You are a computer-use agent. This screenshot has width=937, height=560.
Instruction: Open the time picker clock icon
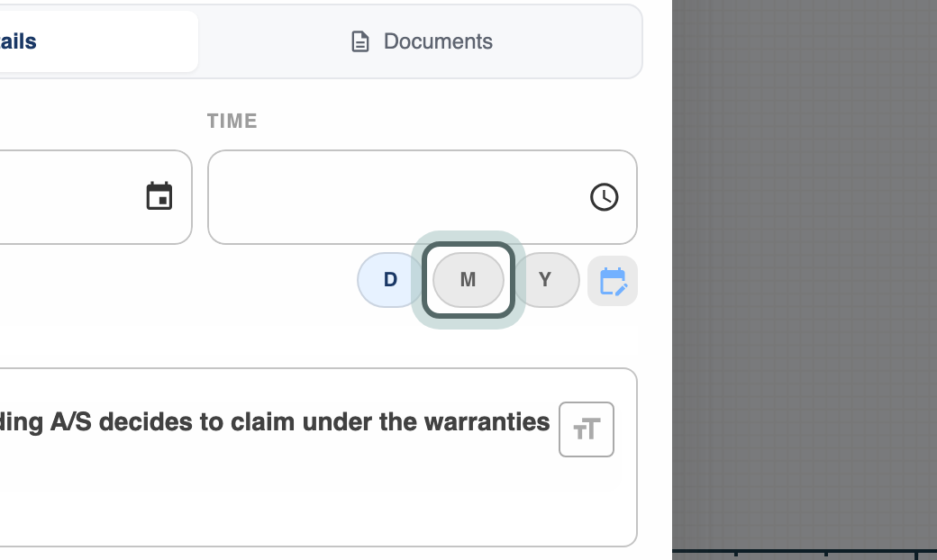point(605,197)
